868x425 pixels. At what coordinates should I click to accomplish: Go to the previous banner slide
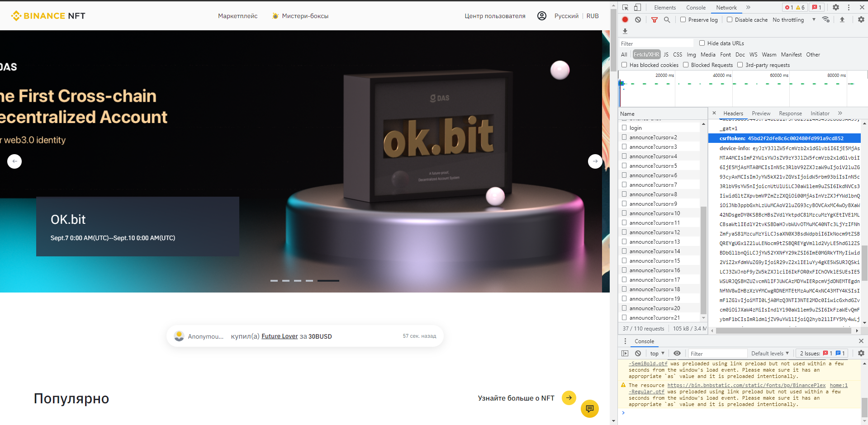14,161
